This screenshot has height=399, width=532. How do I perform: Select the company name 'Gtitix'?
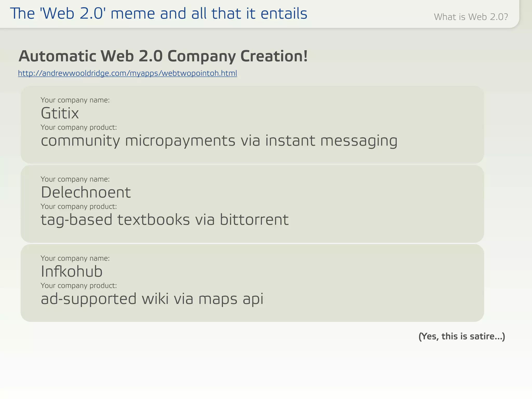[60, 114]
